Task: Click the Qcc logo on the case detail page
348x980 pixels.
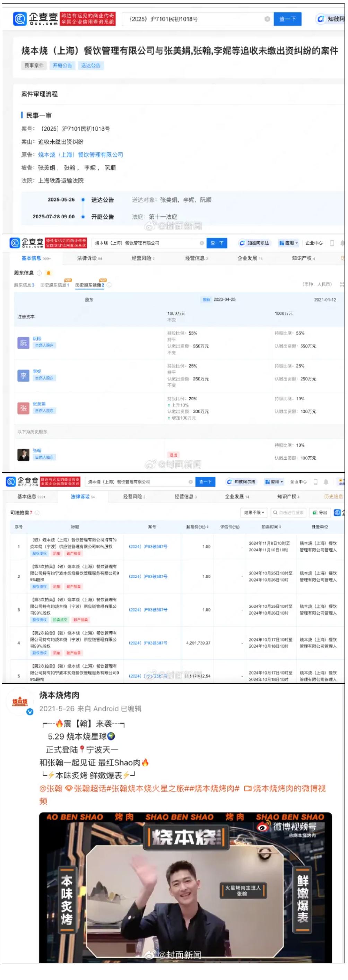Action: [35, 19]
